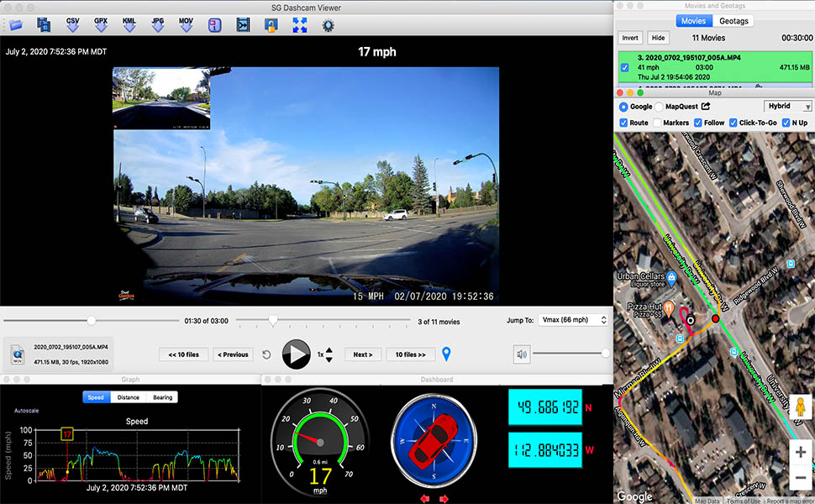Image resolution: width=815 pixels, height=504 pixels.
Task: Click the fullscreen arrows icon
Action: tap(299, 25)
